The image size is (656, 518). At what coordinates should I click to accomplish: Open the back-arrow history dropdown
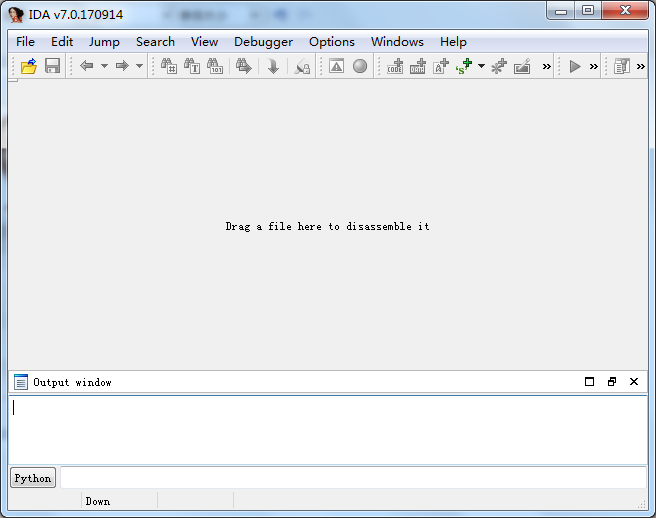coord(104,66)
